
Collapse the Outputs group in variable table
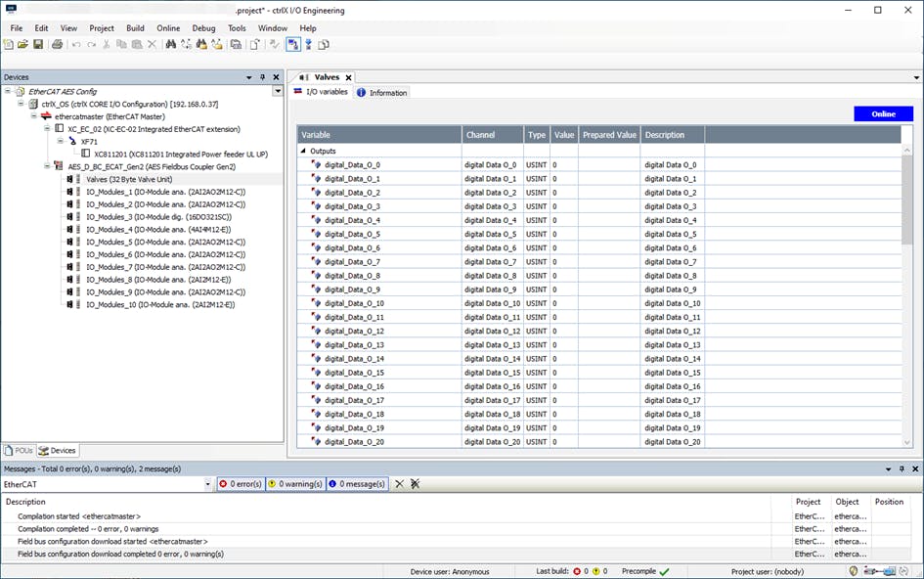point(303,151)
